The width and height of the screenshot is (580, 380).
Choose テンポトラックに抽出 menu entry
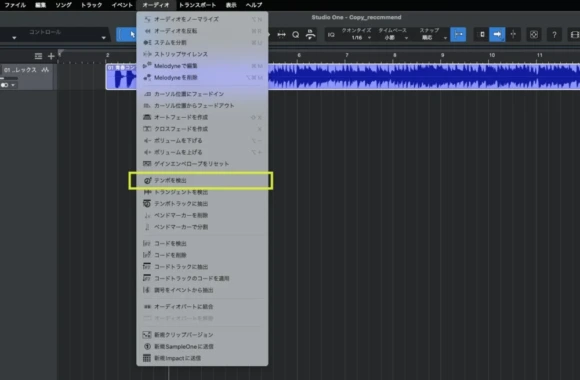[202, 204]
